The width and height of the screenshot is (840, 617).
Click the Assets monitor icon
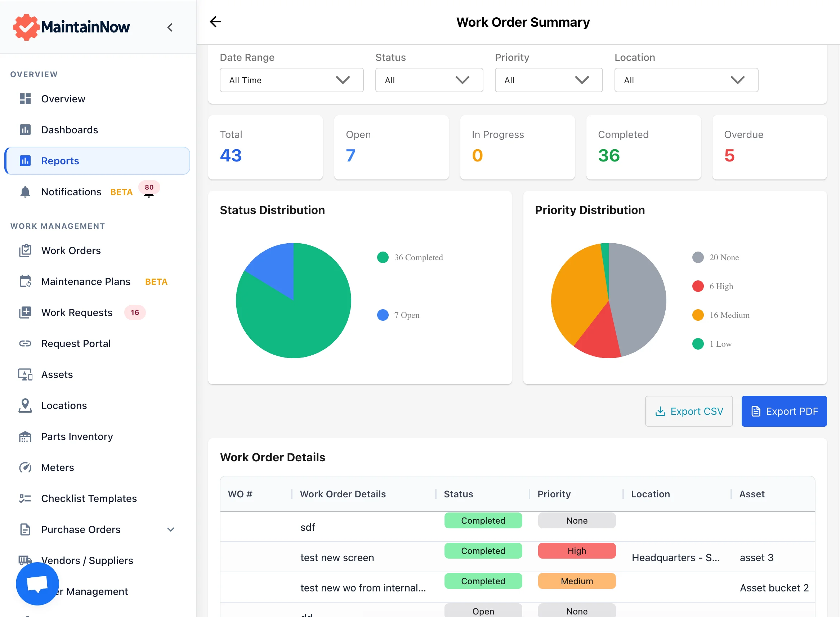click(25, 374)
